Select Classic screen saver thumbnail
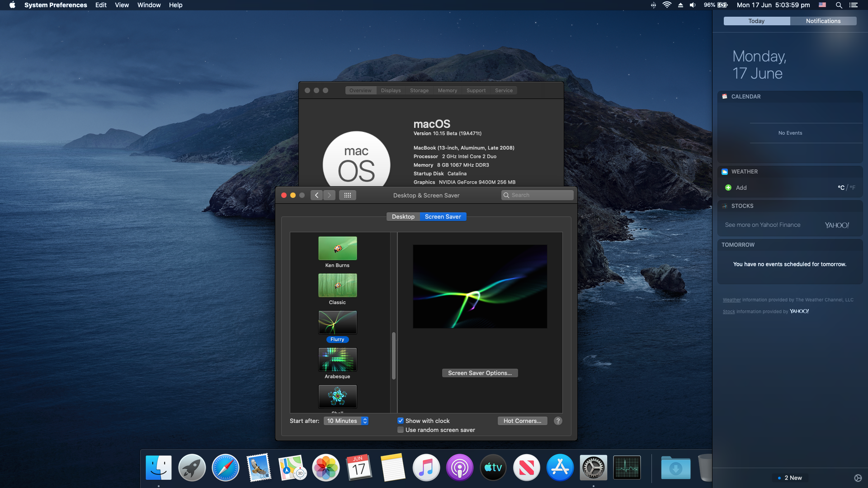 point(338,285)
